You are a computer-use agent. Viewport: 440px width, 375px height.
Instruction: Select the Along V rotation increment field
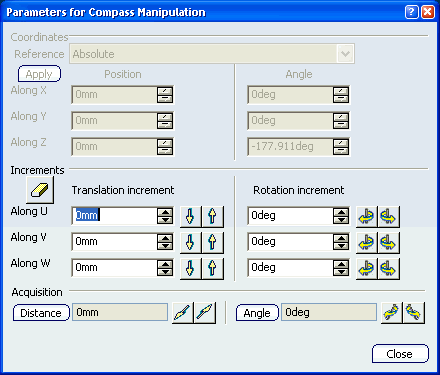pos(290,242)
